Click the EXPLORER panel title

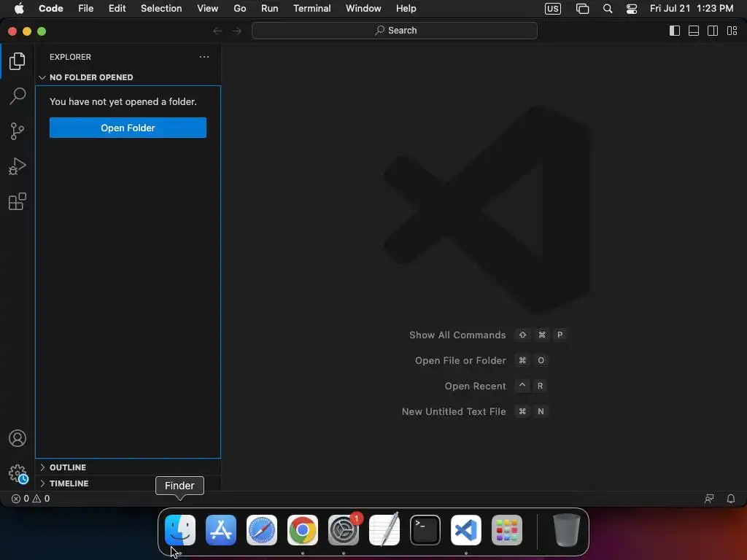coord(70,57)
